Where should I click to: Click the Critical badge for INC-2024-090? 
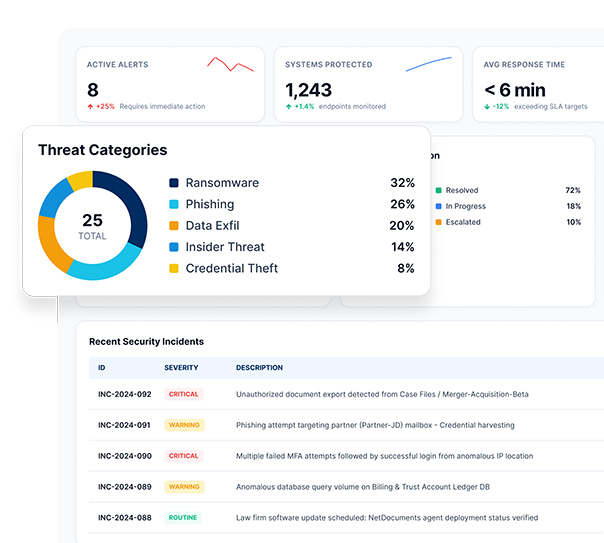coord(184,456)
